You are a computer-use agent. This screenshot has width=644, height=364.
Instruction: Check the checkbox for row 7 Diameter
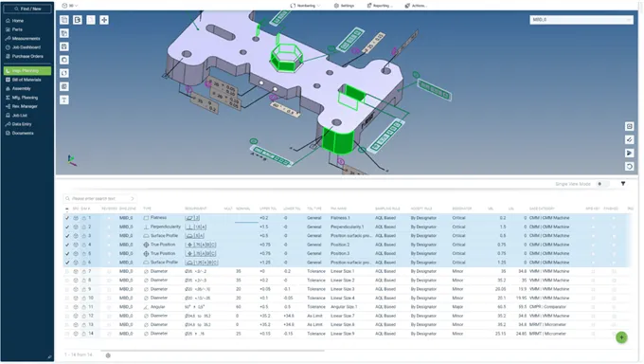(67, 271)
